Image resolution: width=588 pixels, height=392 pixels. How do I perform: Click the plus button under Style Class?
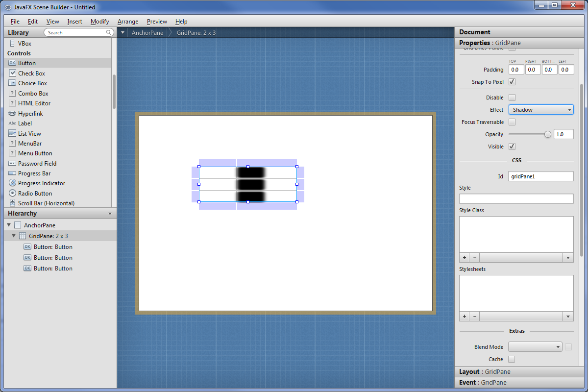[465, 258]
